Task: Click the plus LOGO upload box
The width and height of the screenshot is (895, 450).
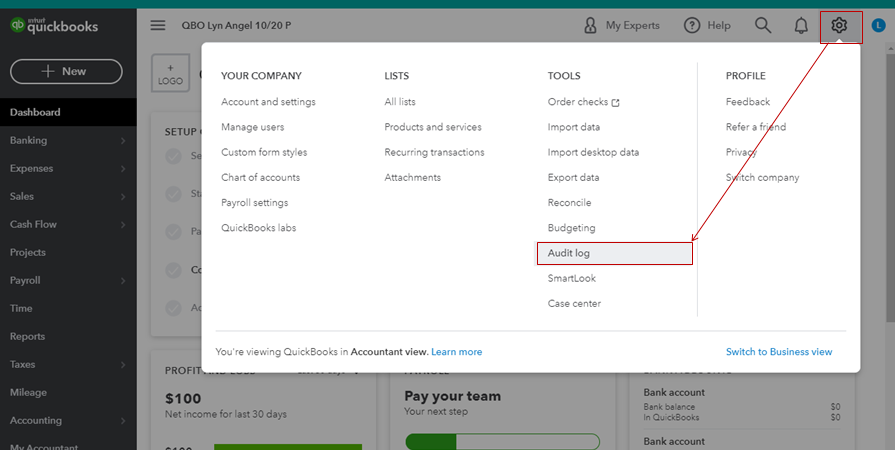Action: (170, 74)
